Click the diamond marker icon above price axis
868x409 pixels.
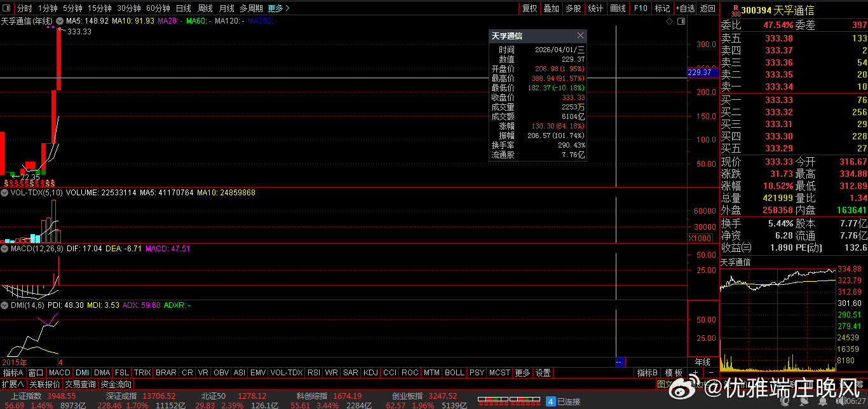[x=669, y=21]
